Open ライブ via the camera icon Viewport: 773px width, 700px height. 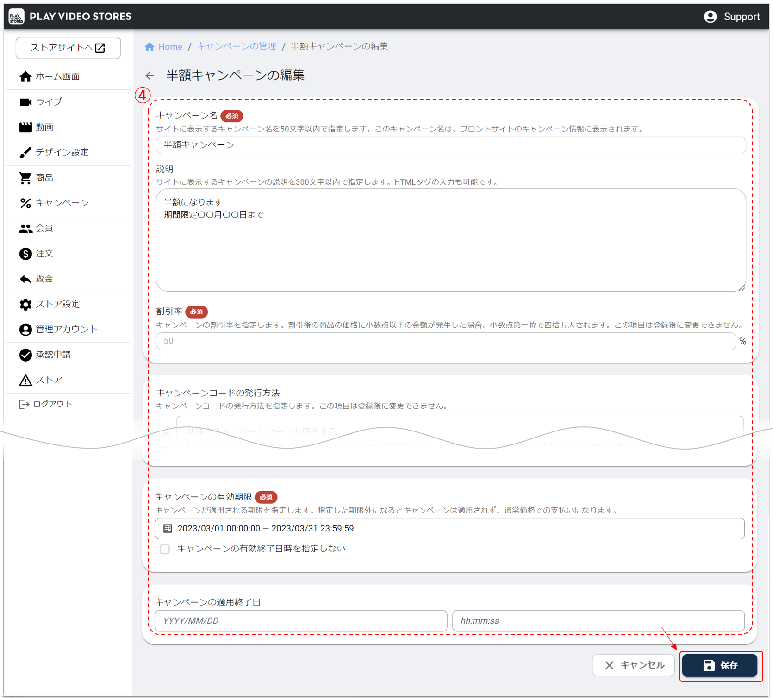25,102
